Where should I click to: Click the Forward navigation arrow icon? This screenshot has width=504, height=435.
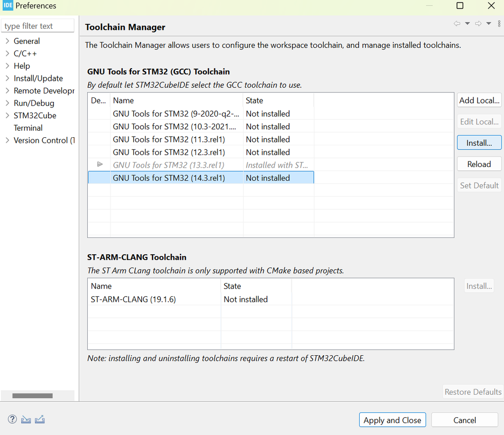478,24
